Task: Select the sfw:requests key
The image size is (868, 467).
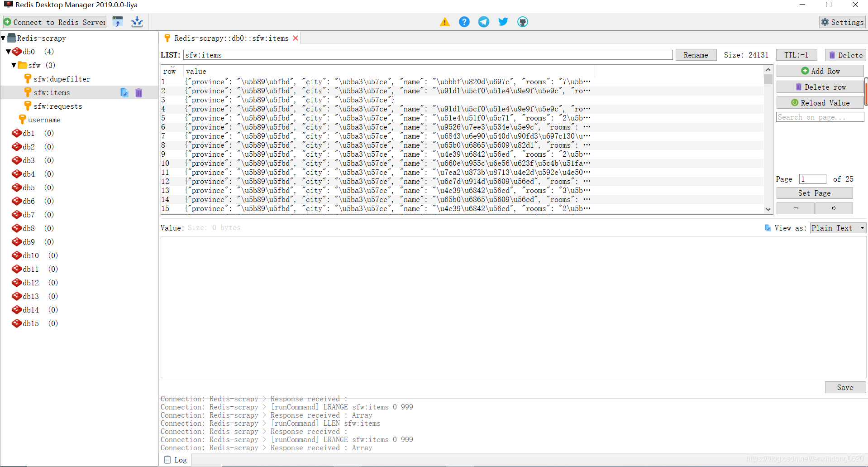Action: pyautogui.click(x=57, y=106)
